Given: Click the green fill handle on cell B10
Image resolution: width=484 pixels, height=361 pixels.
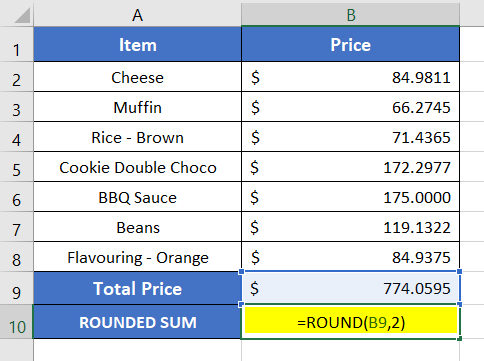Looking at the screenshot, I should 460,339.
